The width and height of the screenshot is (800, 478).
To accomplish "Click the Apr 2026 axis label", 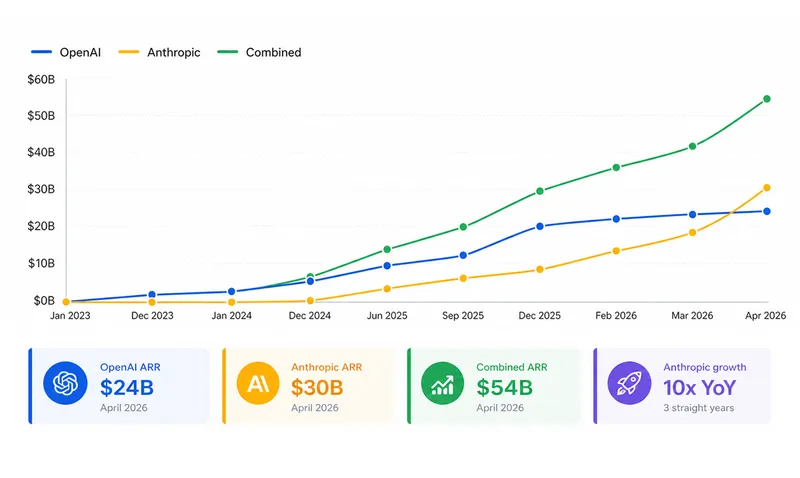I will pyautogui.click(x=765, y=316).
